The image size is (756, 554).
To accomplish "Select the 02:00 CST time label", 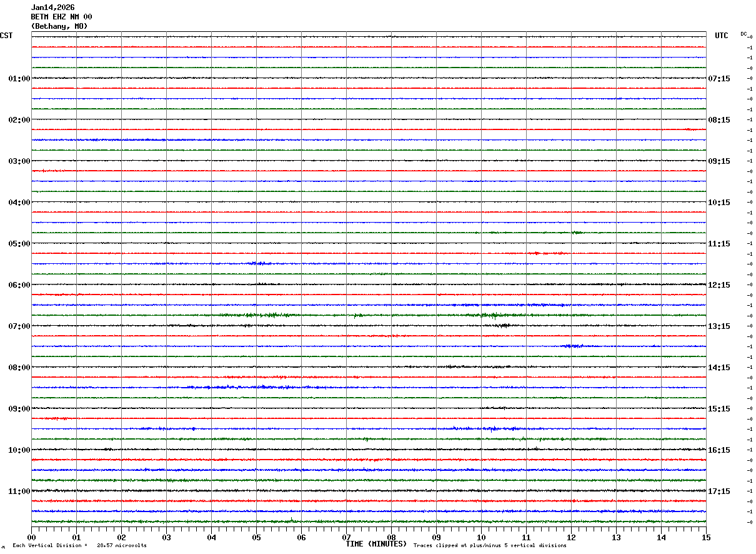I will pyautogui.click(x=19, y=120).
